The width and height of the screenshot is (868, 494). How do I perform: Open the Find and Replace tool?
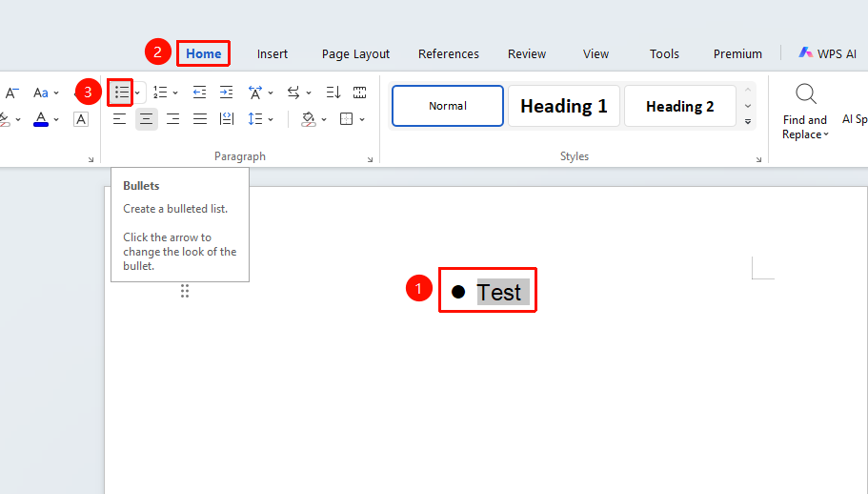805,113
